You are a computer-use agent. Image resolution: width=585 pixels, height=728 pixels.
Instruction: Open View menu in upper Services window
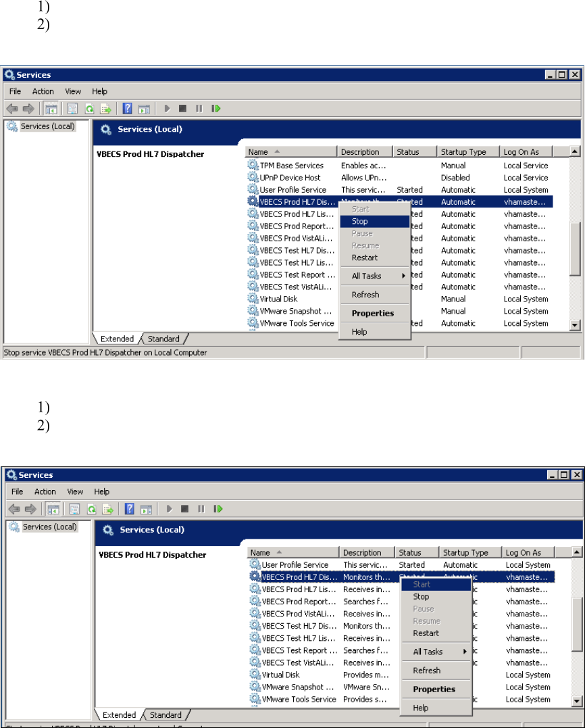[73, 91]
